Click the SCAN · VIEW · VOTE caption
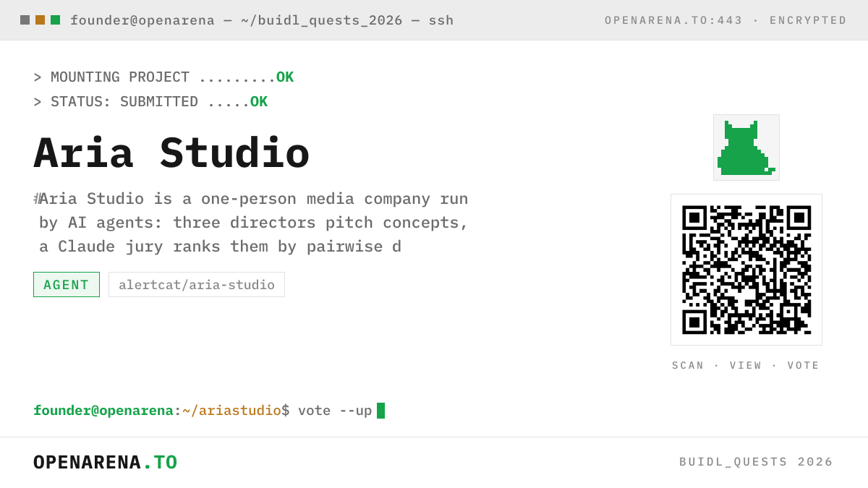 (746, 366)
